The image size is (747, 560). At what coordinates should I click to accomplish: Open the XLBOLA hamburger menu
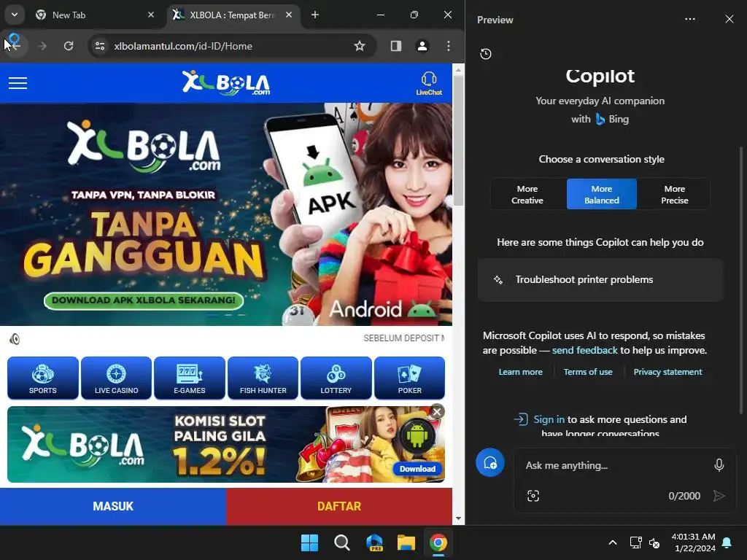point(18,83)
